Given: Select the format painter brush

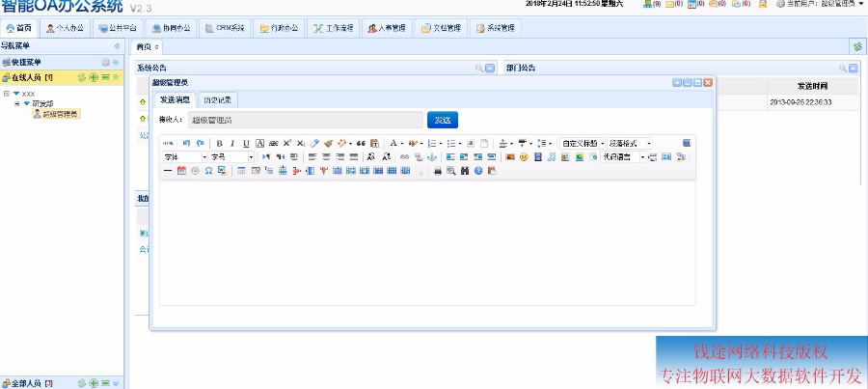Looking at the screenshot, I should tap(328, 143).
